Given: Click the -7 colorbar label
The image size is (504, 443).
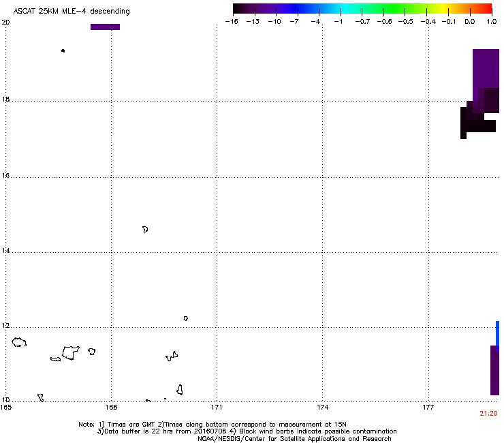Looking at the screenshot, I should 294,22.
